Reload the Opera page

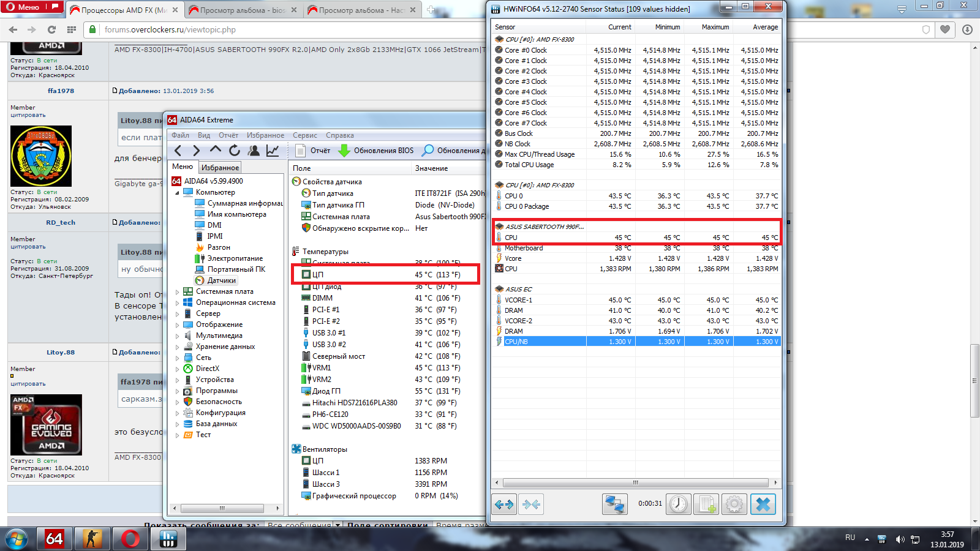[x=51, y=29]
